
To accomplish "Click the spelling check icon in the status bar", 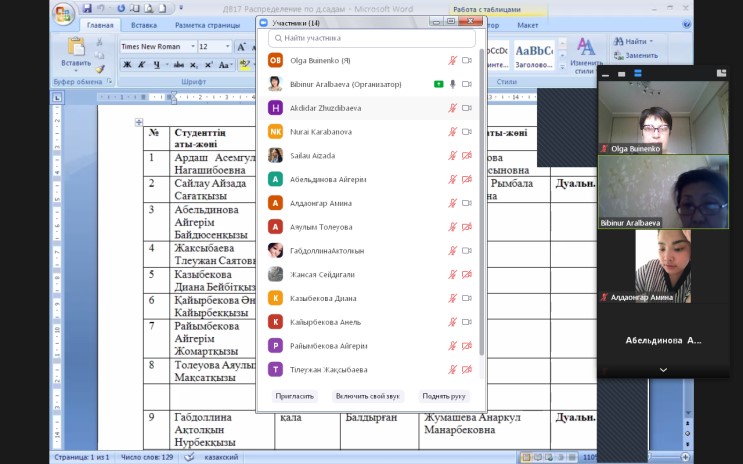I will click(189, 457).
